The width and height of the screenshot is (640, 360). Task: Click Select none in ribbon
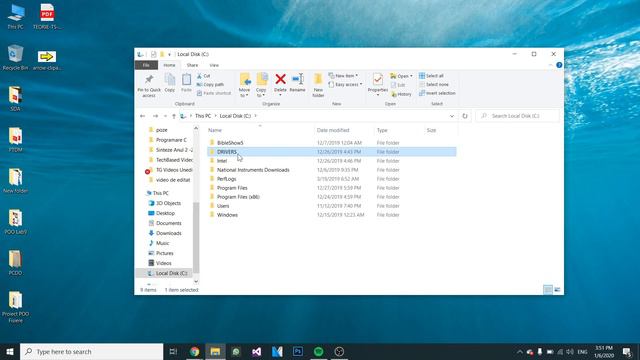pos(433,84)
